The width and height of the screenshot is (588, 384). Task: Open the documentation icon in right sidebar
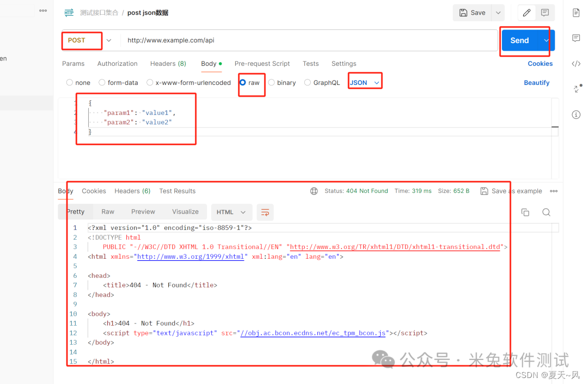(x=576, y=13)
